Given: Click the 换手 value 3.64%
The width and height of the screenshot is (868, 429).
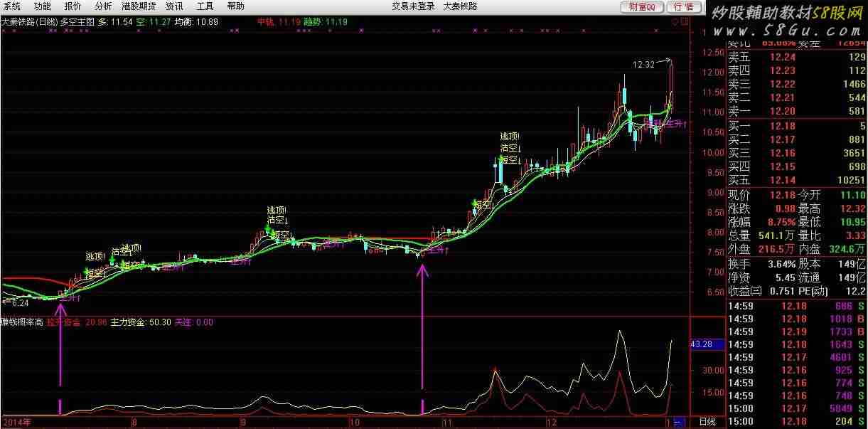Looking at the screenshot, I should click(781, 264).
